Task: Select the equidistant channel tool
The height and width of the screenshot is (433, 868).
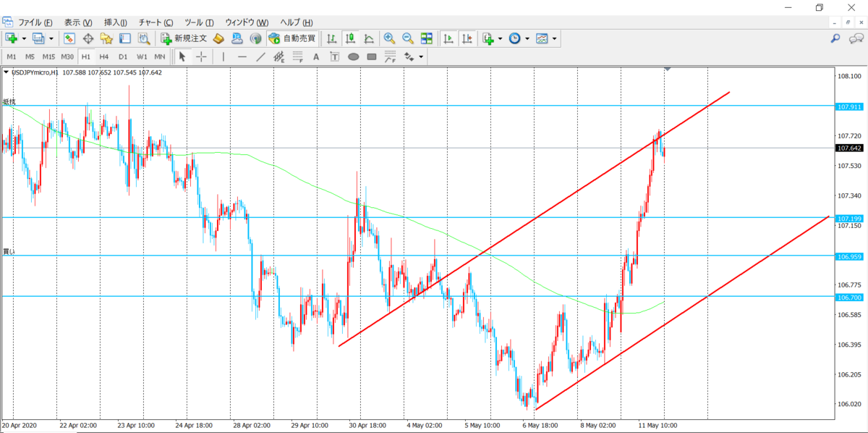Action: click(x=279, y=56)
